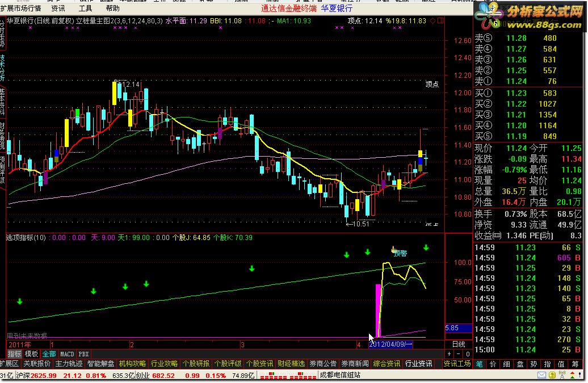Viewport: 588px width, 383px height.
Task: Select the 细 tab in the quote panel
Action: click(507, 364)
